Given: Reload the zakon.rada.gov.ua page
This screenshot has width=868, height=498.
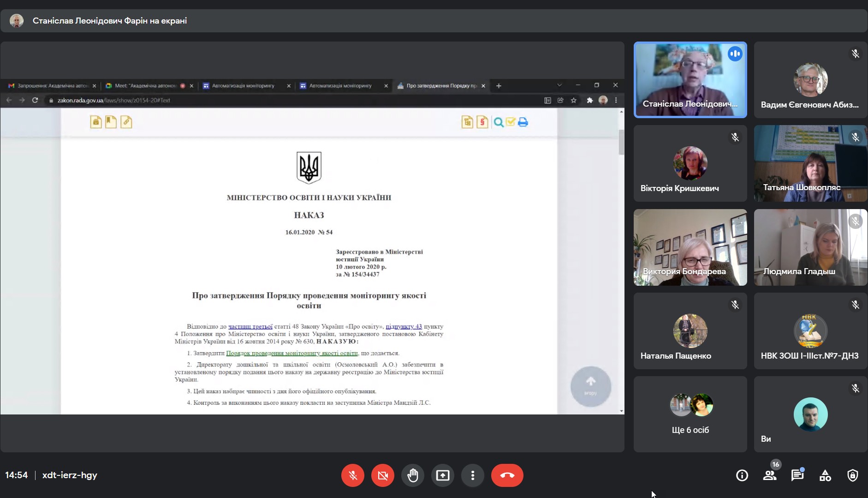Looking at the screenshot, I should pos(35,100).
